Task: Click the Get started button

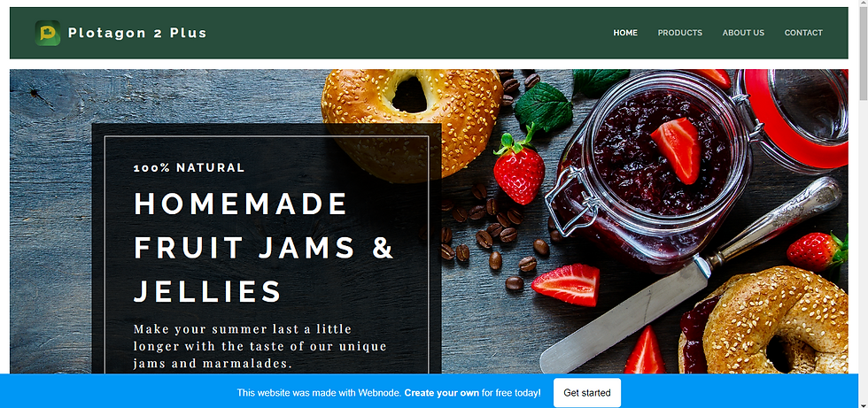Action: point(586,393)
